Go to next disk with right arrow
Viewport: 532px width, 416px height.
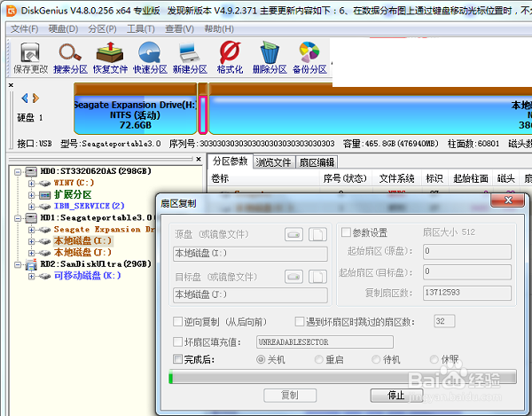point(35,98)
